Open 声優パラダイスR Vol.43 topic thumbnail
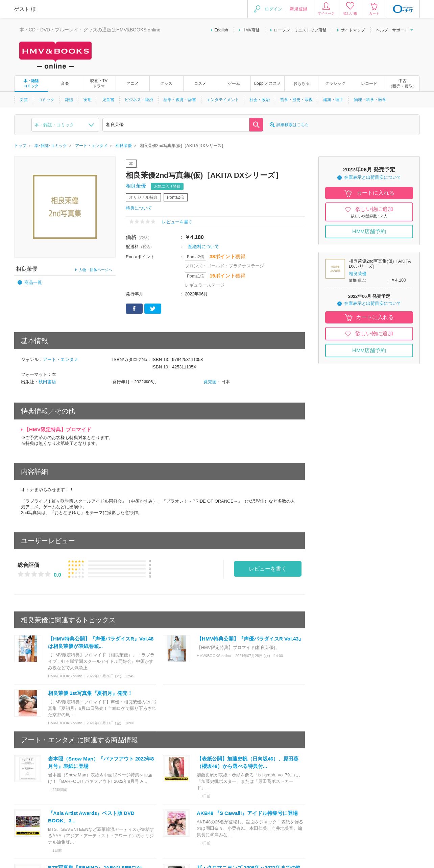Viewport: 434px width, 868px height. click(176, 649)
